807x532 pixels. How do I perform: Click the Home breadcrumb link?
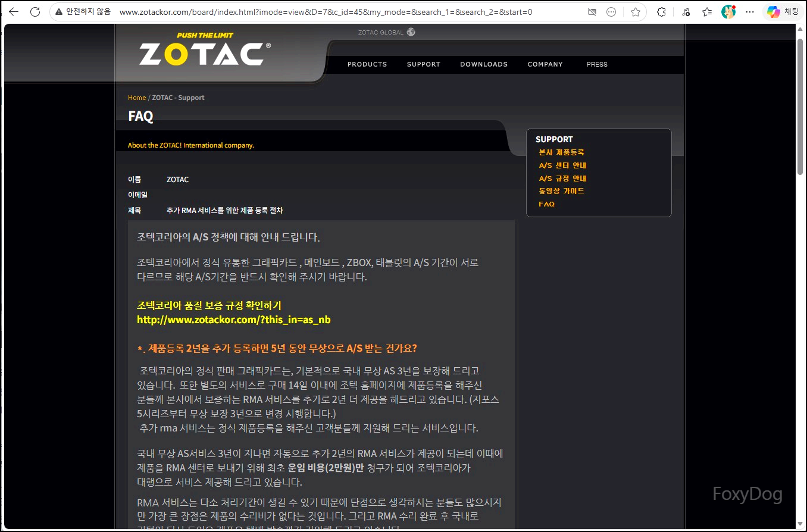tap(137, 98)
